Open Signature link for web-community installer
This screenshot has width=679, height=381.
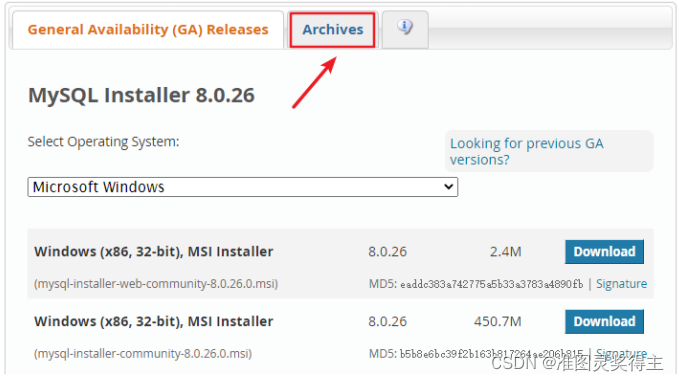click(621, 284)
